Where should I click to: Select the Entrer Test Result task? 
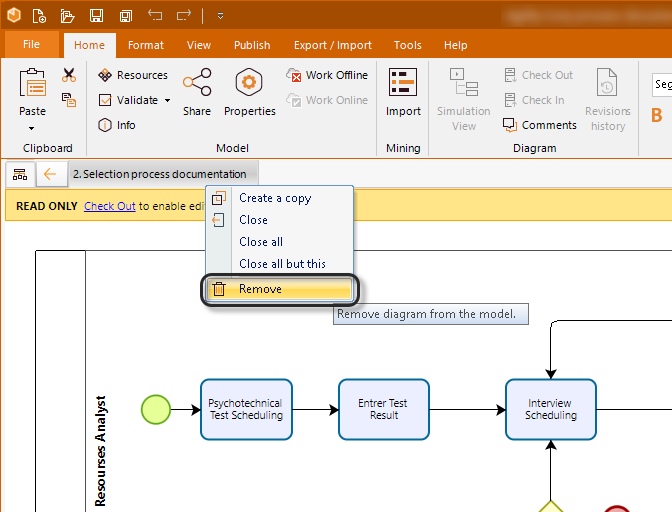384,409
